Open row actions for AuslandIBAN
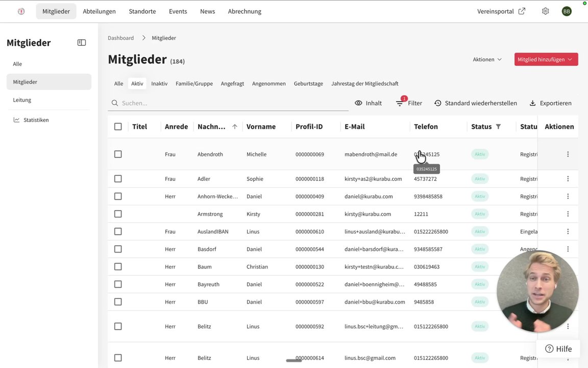The width and height of the screenshot is (588, 368). click(x=568, y=232)
